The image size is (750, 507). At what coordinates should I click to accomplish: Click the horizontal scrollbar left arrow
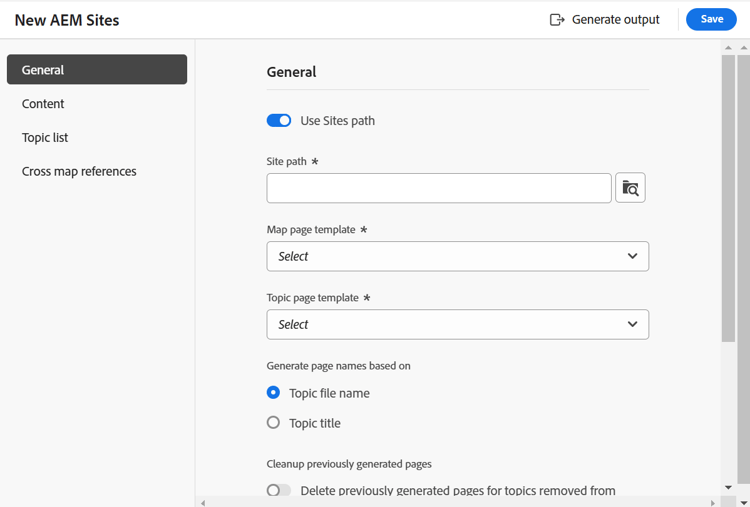[203, 502]
